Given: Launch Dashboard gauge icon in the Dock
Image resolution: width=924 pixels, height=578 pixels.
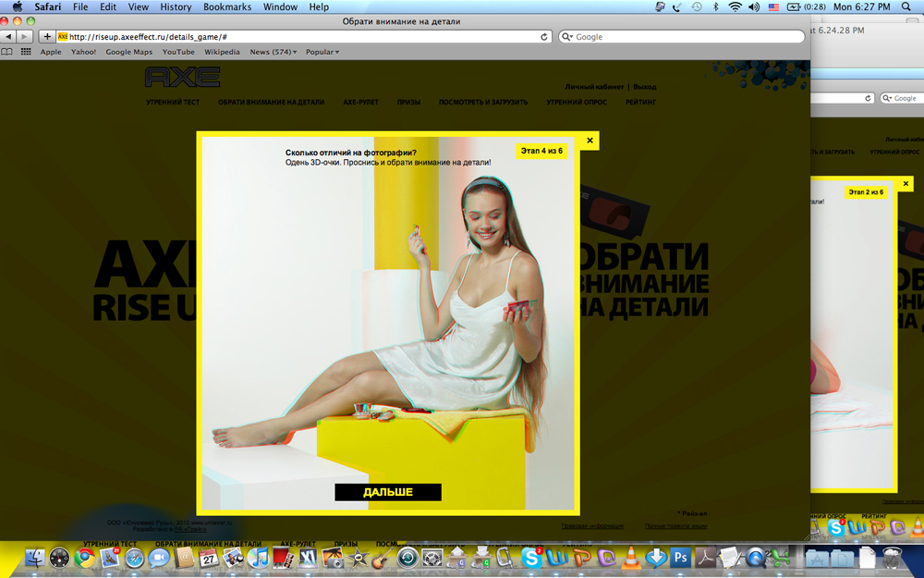Looking at the screenshot, I should 60,558.
